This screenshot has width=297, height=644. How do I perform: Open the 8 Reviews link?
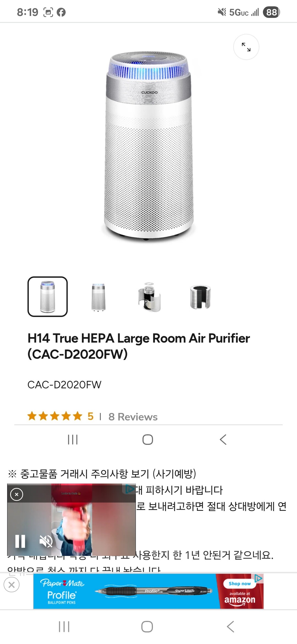point(133,417)
